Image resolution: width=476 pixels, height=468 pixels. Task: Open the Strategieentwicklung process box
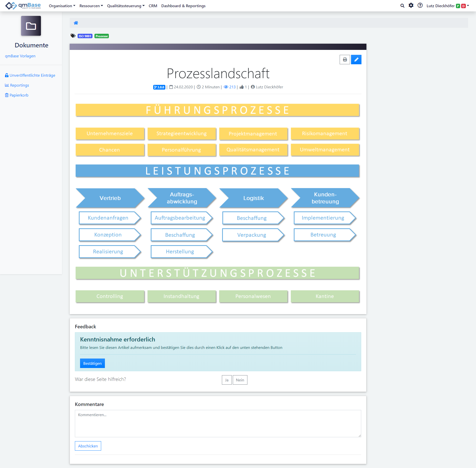pos(181,134)
